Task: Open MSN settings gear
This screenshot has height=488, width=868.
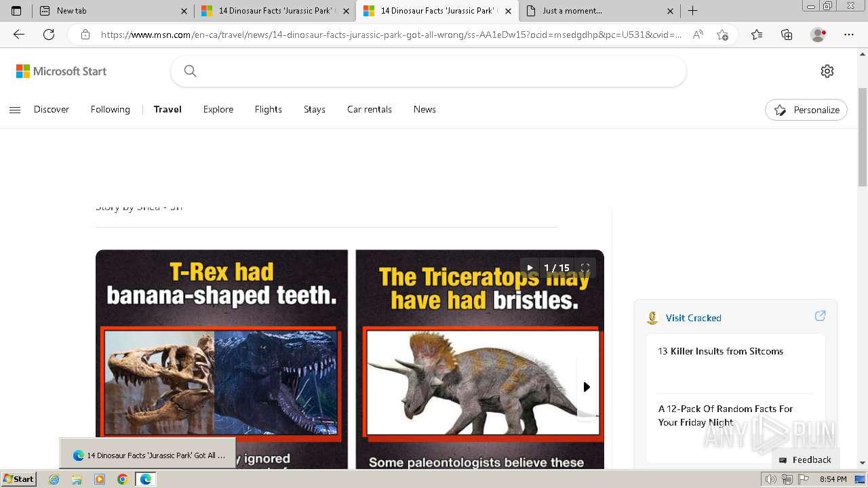Action: (x=827, y=71)
